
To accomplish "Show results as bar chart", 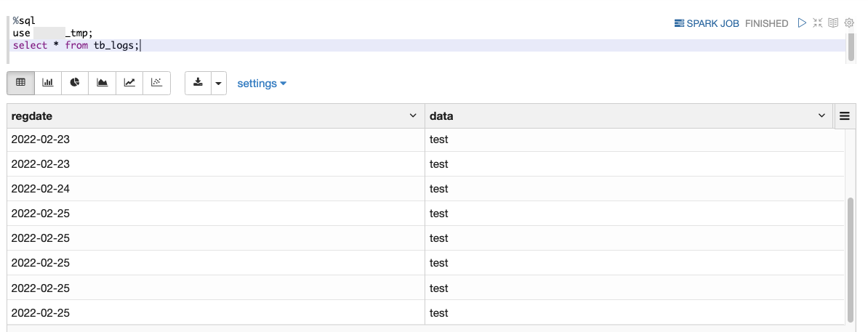I will pyautogui.click(x=48, y=83).
